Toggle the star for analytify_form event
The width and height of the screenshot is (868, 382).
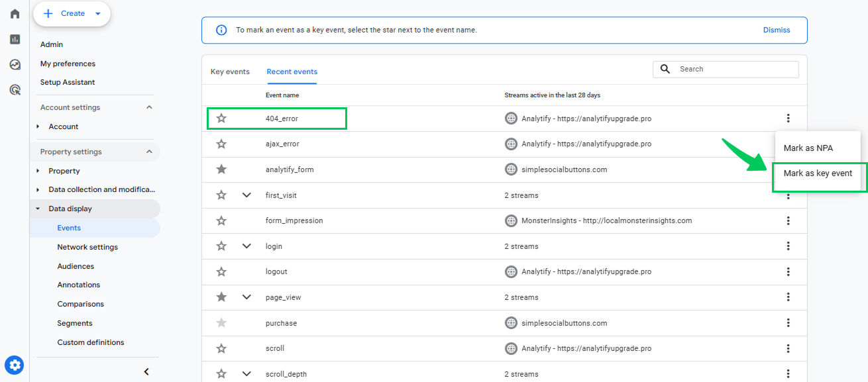pyautogui.click(x=221, y=169)
